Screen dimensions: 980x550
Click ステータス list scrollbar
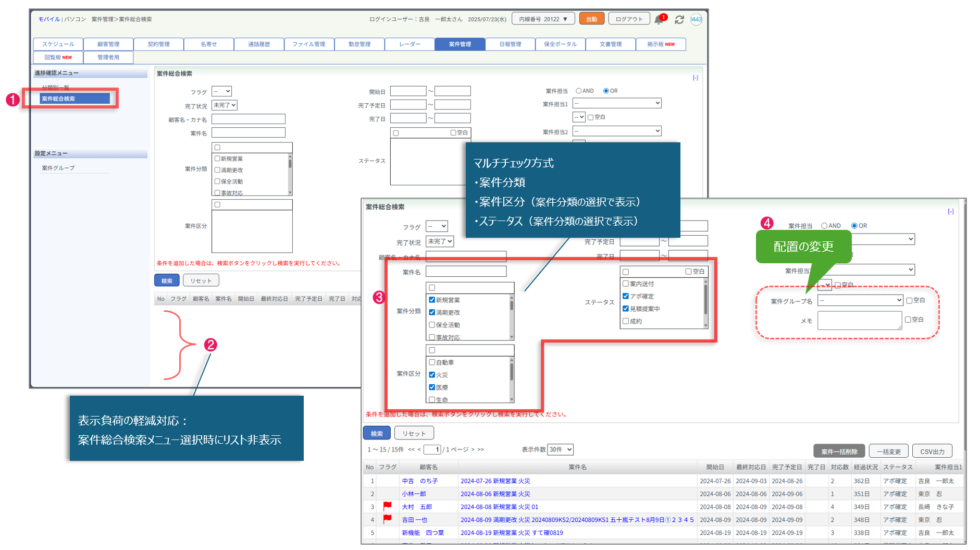point(706,302)
